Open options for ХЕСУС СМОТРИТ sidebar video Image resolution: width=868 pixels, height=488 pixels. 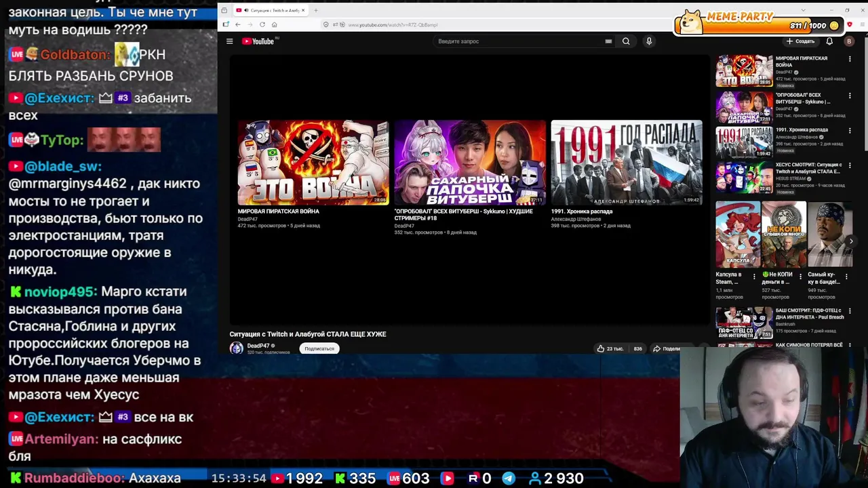coord(849,165)
